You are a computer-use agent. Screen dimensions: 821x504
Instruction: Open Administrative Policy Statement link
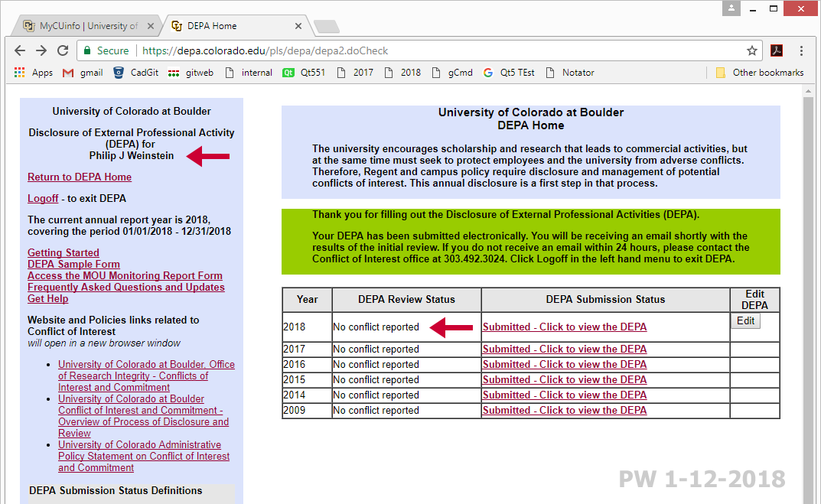[x=144, y=457]
